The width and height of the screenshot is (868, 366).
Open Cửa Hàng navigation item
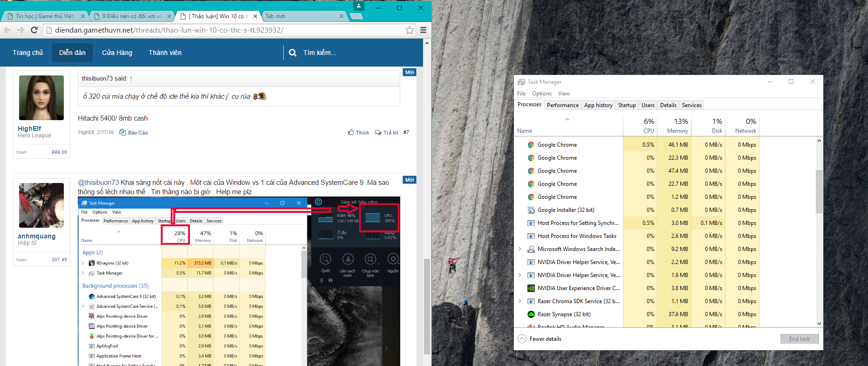[117, 53]
